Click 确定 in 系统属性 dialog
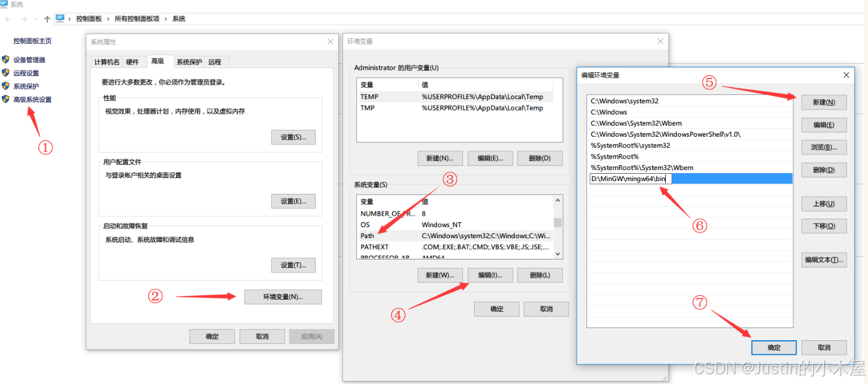The width and height of the screenshot is (868, 384). coord(212,336)
